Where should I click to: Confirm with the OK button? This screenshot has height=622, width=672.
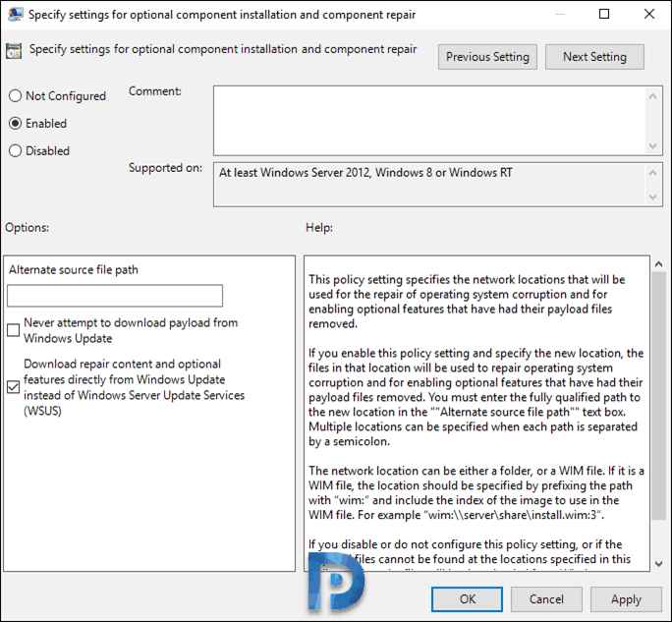tap(467, 598)
